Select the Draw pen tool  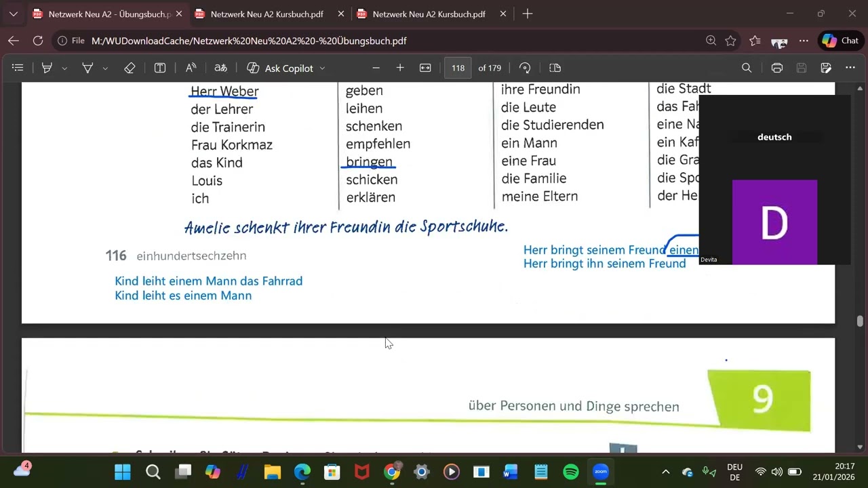pos(87,68)
